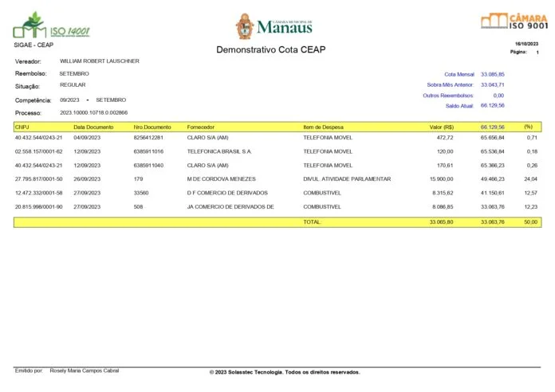
Task: Select the DIVUL. ATIVIDADE PARLAMENTAR expense item
Action: coord(347,178)
